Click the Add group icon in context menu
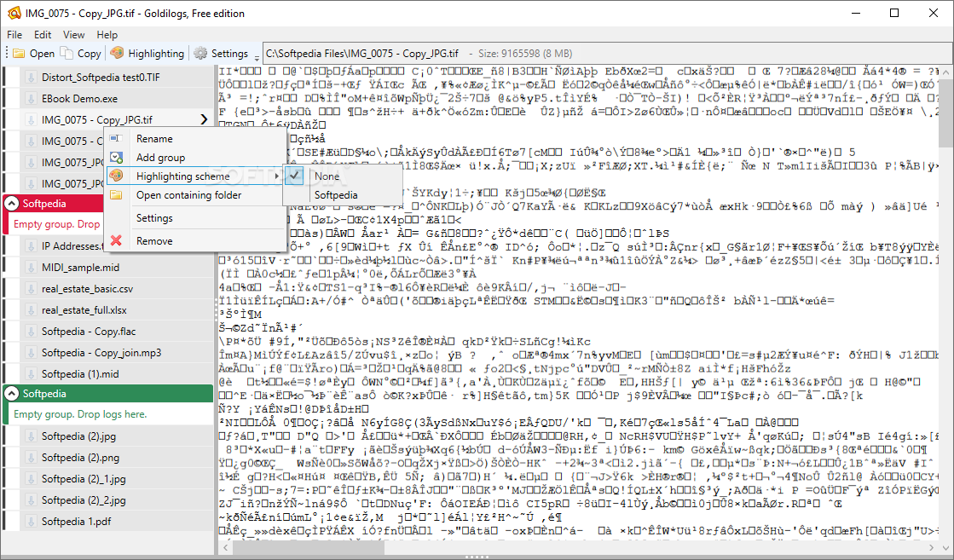 click(x=116, y=158)
